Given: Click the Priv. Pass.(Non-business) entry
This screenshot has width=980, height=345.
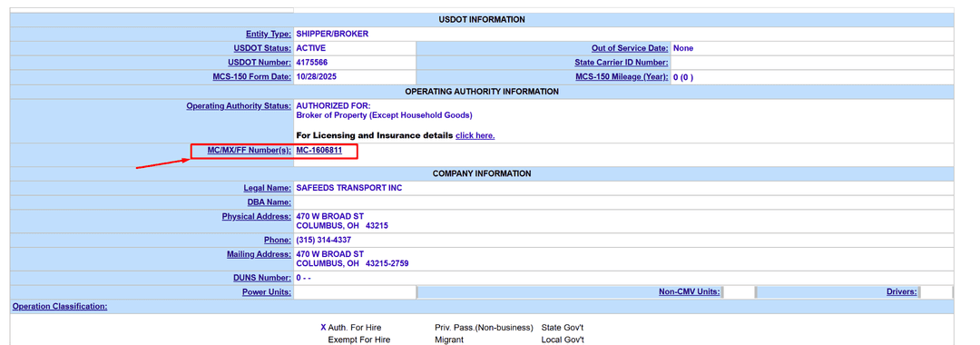Looking at the screenshot, I should click(484, 328).
